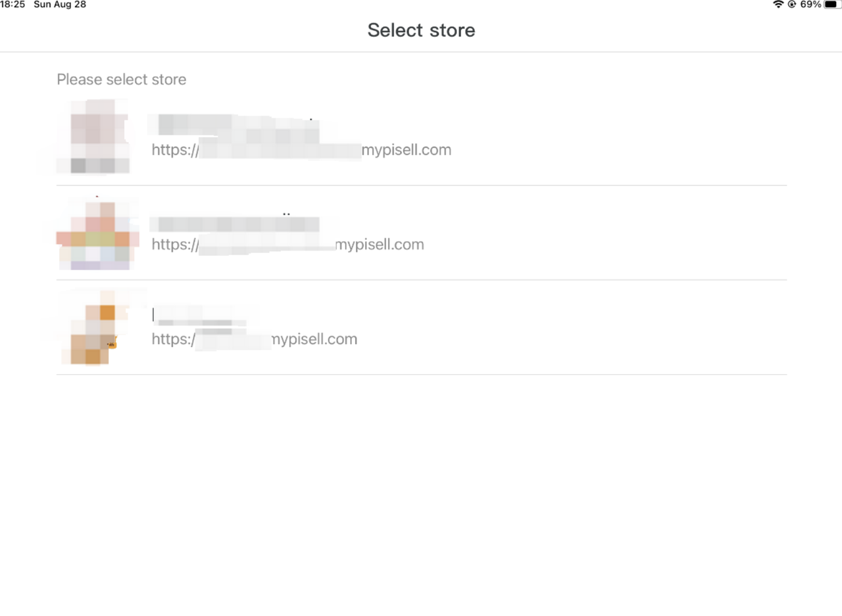842x616 pixels.
Task: Click the Please select store label
Action: (x=122, y=80)
